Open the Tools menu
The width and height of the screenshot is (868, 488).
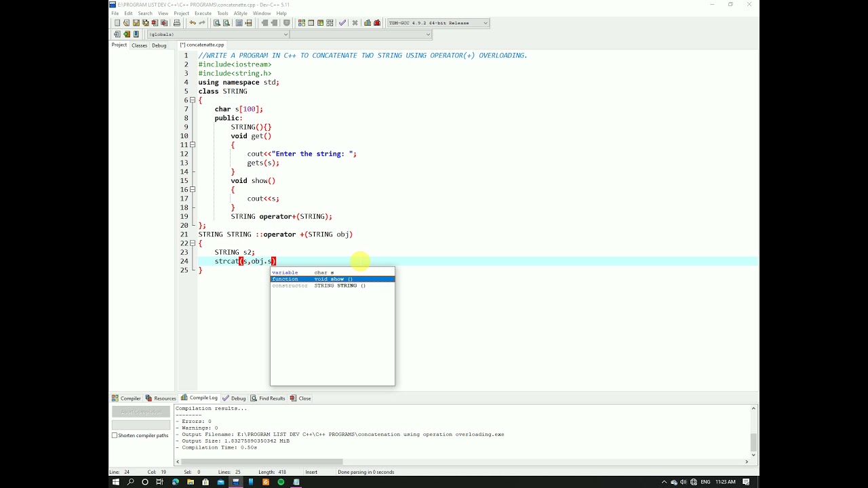coord(222,13)
